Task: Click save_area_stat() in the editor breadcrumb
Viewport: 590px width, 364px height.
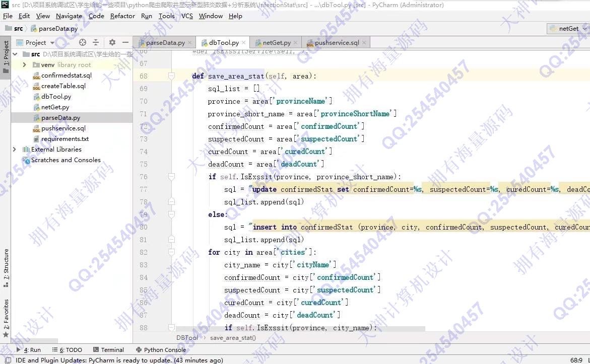Action: tap(233, 338)
